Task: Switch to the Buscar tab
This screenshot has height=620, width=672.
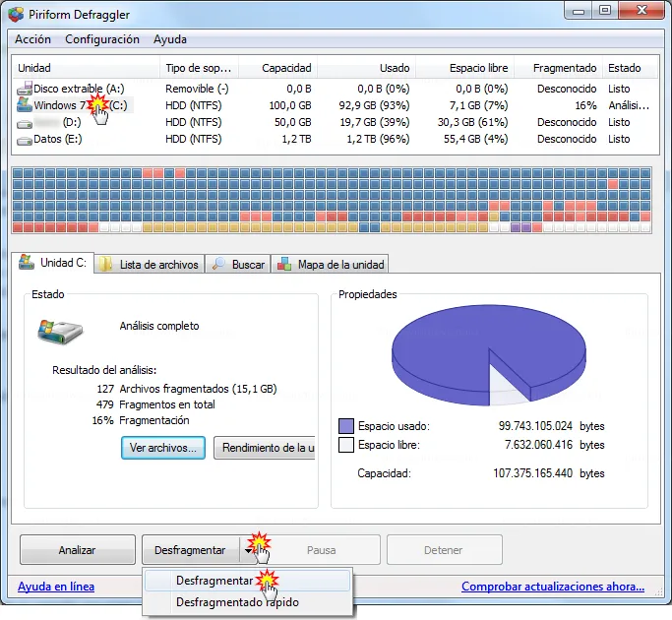Action: click(238, 264)
